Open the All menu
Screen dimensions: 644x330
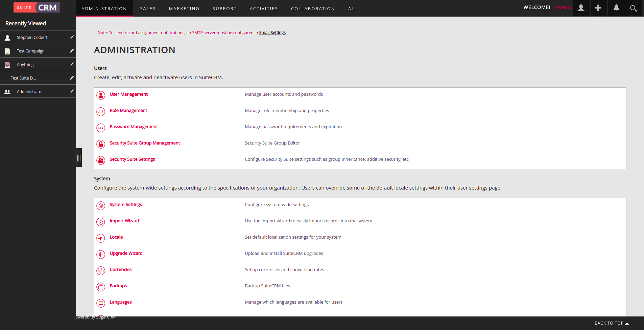[353, 8]
